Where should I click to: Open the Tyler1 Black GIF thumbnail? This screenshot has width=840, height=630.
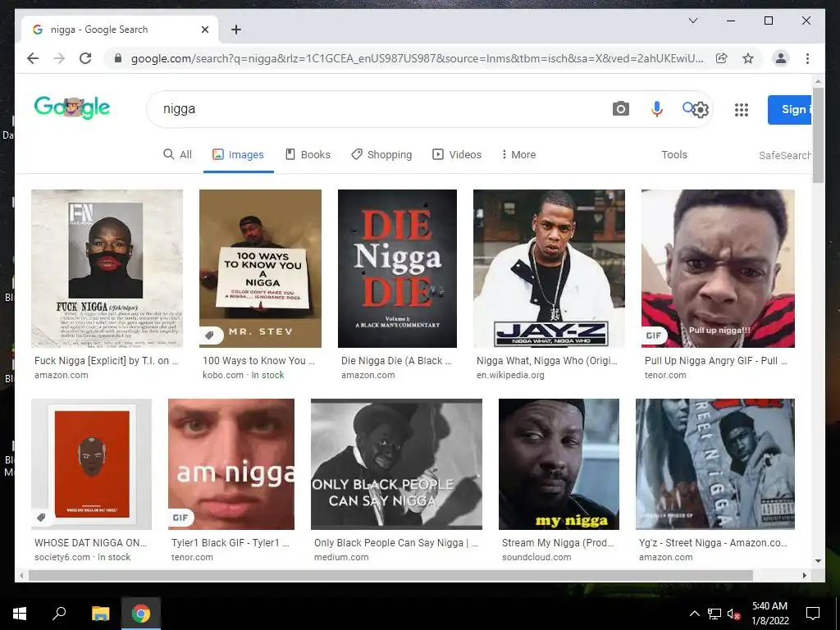231,464
